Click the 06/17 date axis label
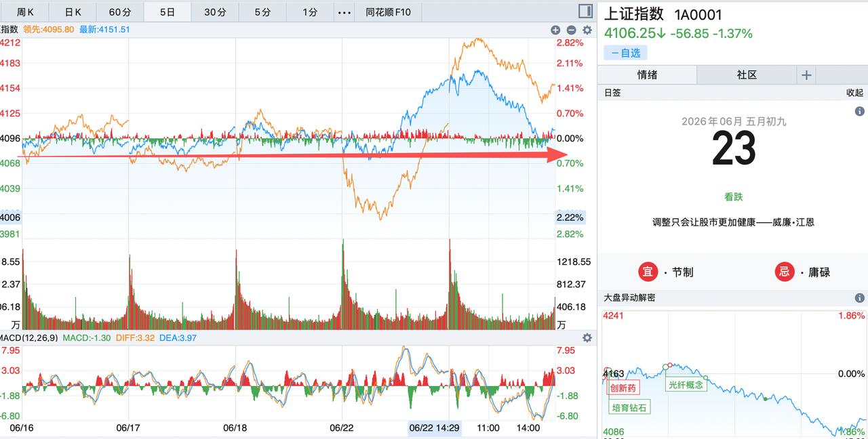 128,427
